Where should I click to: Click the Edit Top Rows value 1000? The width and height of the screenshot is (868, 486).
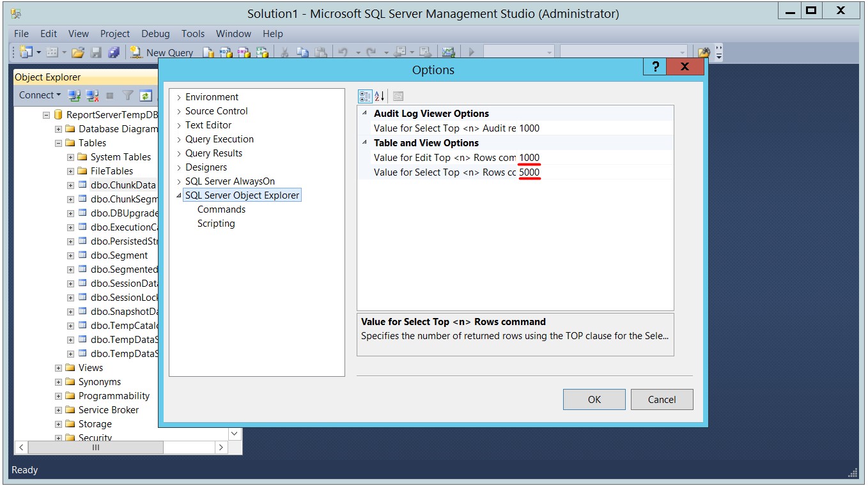[x=595, y=158]
